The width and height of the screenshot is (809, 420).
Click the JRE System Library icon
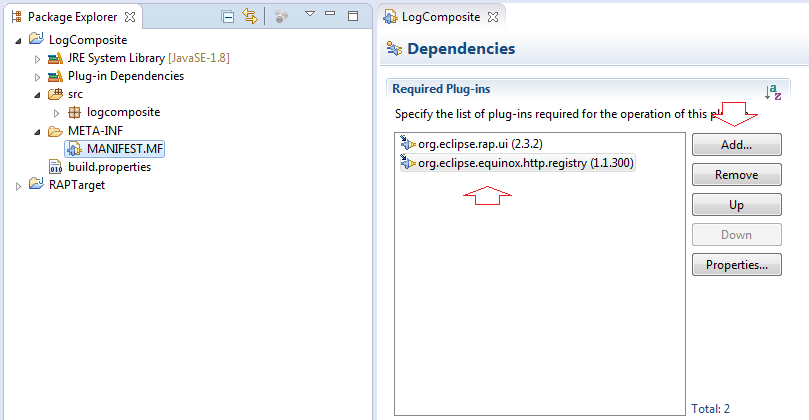(x=55, y=58)
